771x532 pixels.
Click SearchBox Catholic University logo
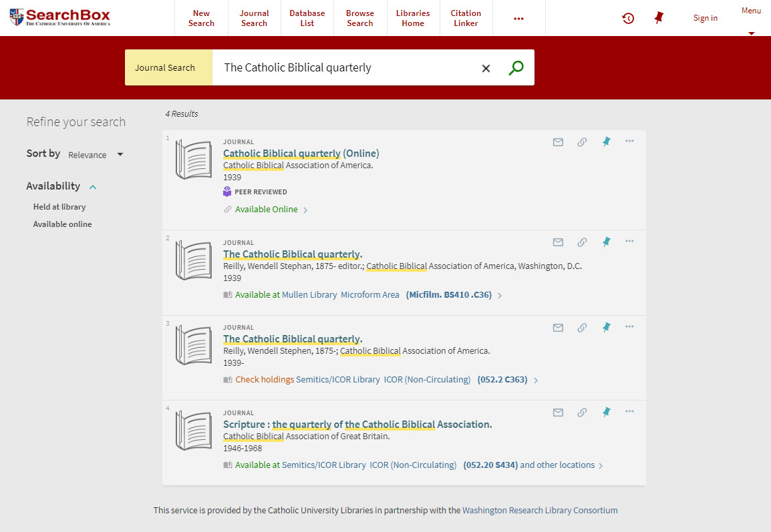(x=60, y=17)
